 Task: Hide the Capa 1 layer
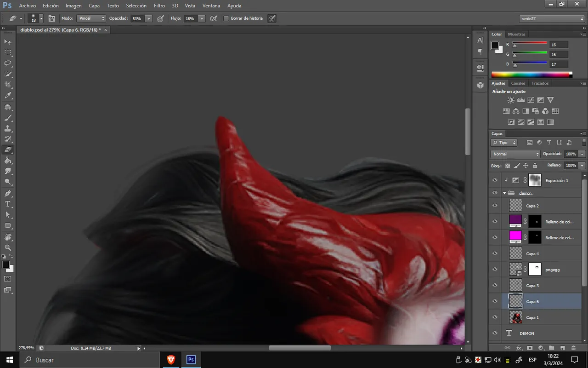[495, 317]
